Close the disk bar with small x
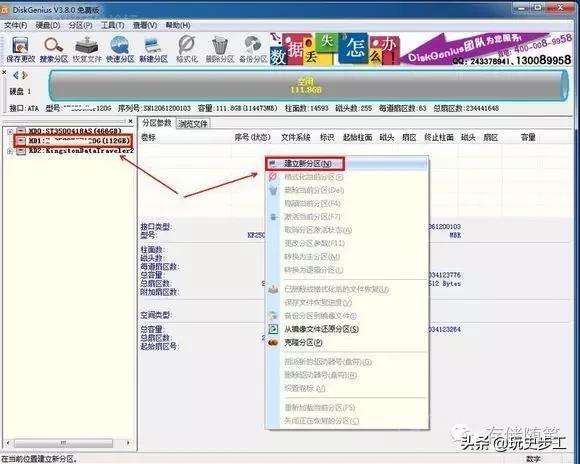580x464 pixels. pos(4,73)
